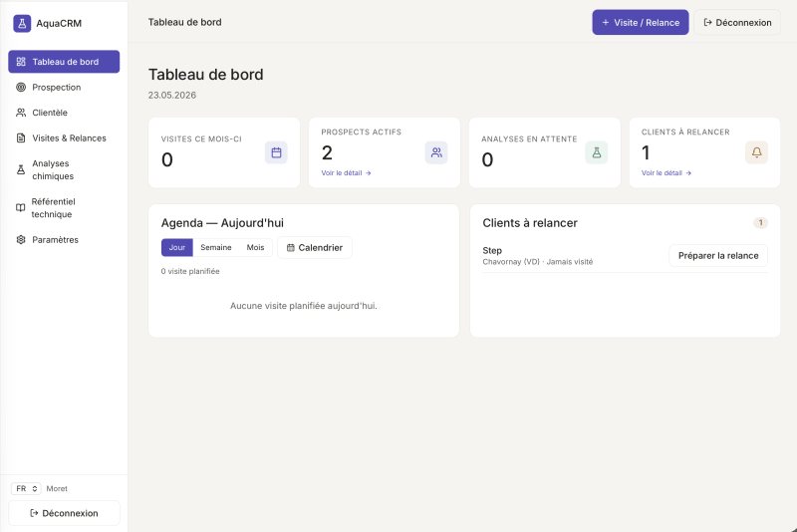
Task: Click bell icon in Clients à relancer card
Action: (x=756, y=152)
